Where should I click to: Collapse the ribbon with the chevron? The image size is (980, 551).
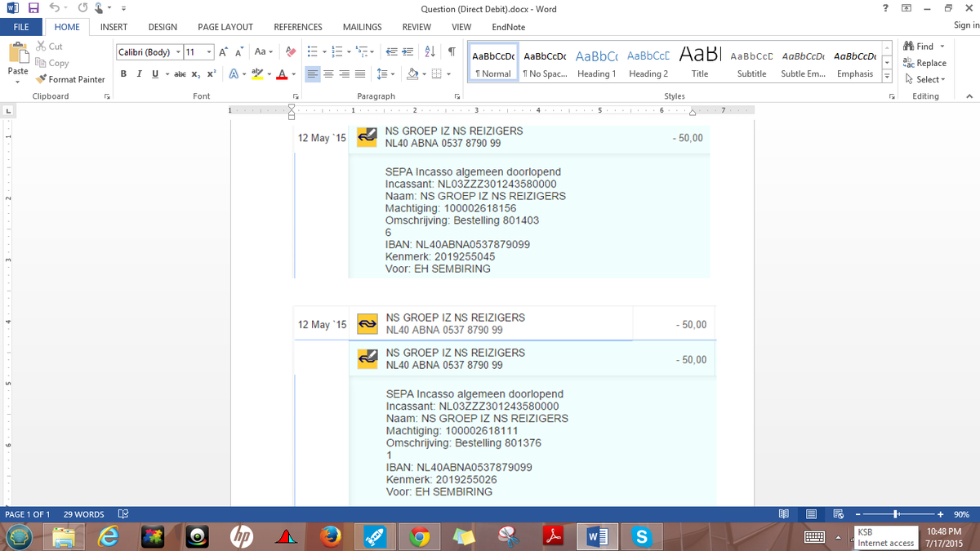click(969, 96)
